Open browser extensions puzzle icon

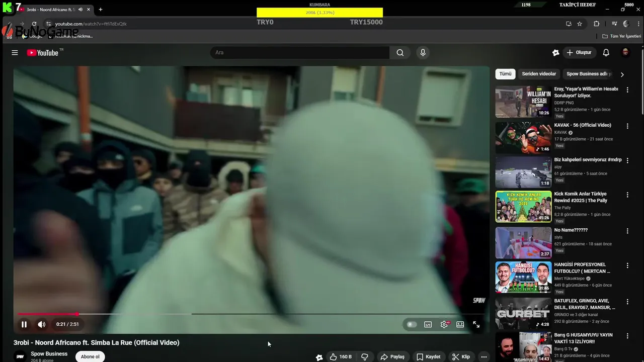(597, 24)
